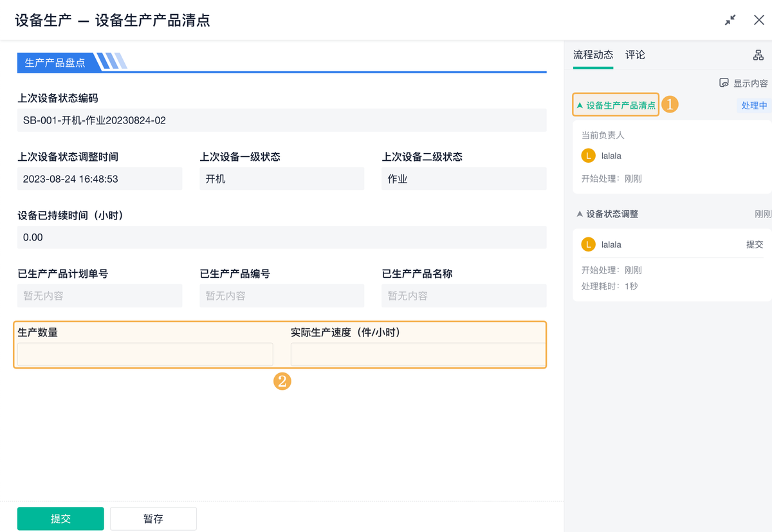Collapse the 设备状态调整 node
The height and width of the screenshot is (532, 772).
(580, 214)
